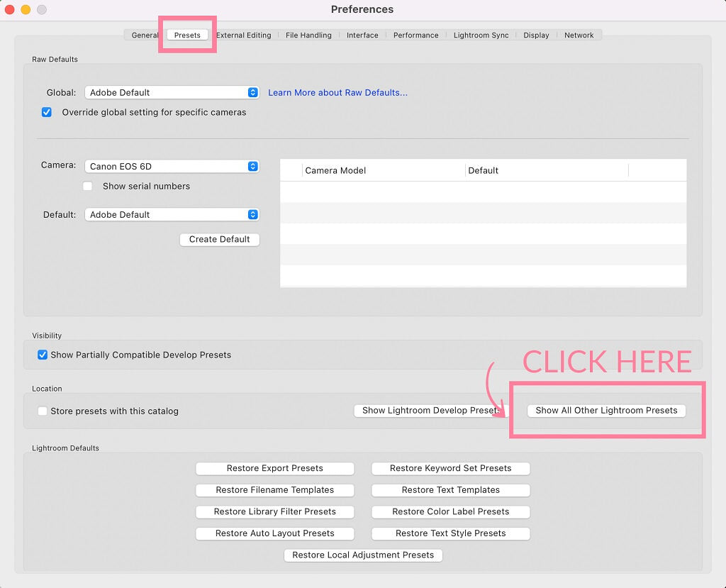Uncheck Override global setting for specific cameras
The image size is (726, 588).
coord(47,112)
